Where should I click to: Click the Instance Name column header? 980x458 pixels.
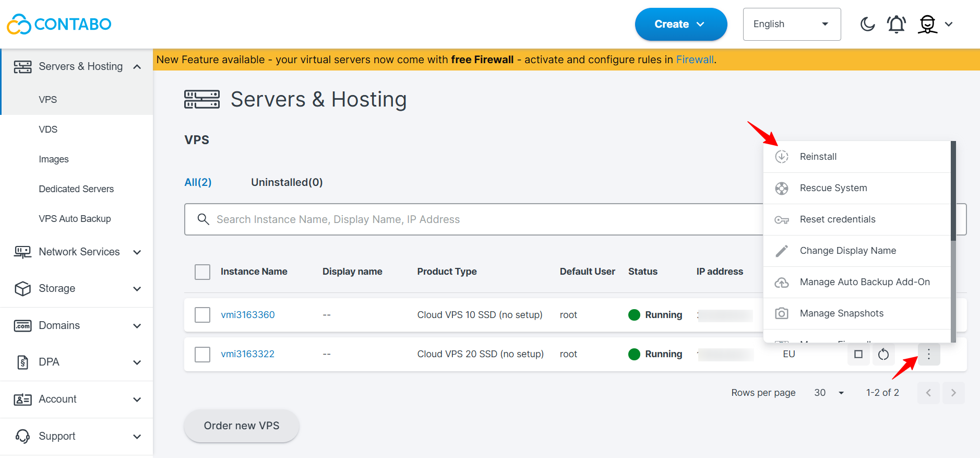point(254,272)
